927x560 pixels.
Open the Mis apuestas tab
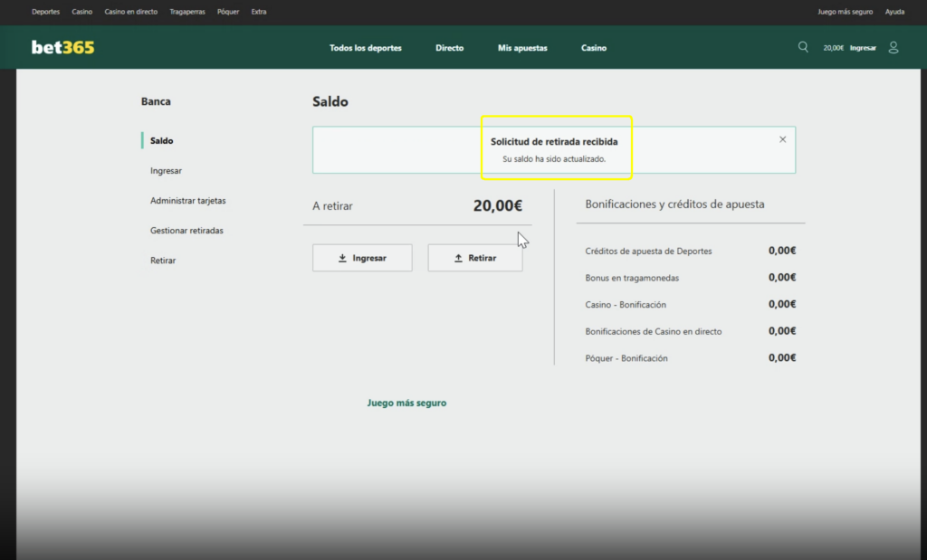pyautogui.click(x=522, y=48)
